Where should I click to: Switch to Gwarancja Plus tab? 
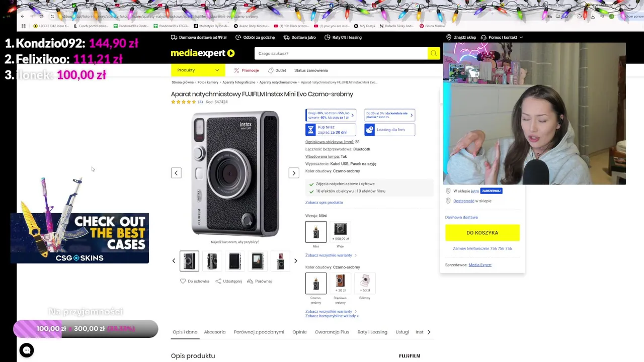click(x=332, y=332)
